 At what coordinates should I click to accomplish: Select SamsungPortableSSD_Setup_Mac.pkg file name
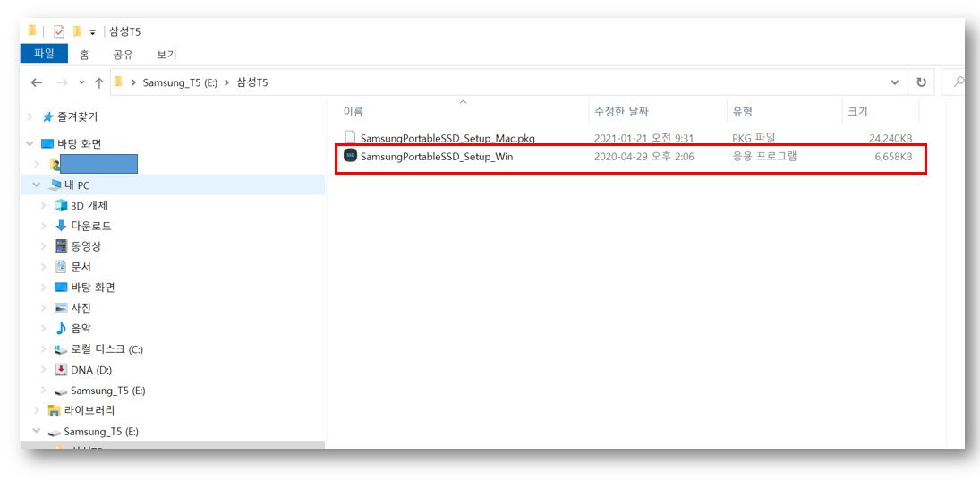click(x=447, y=138)
